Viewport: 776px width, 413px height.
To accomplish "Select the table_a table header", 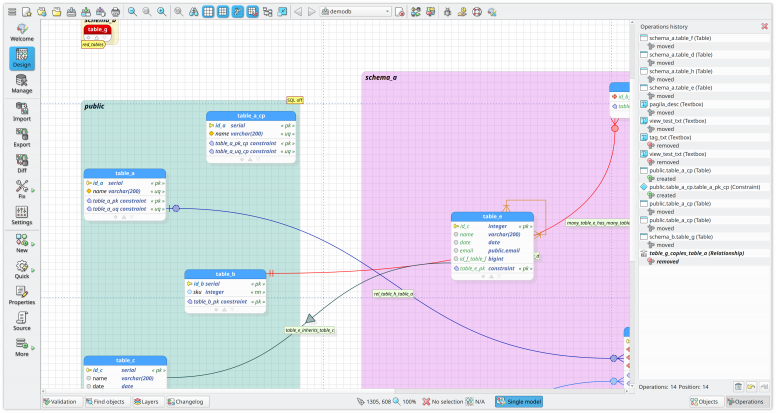I will pyautogui.click(x=125, y=173).
